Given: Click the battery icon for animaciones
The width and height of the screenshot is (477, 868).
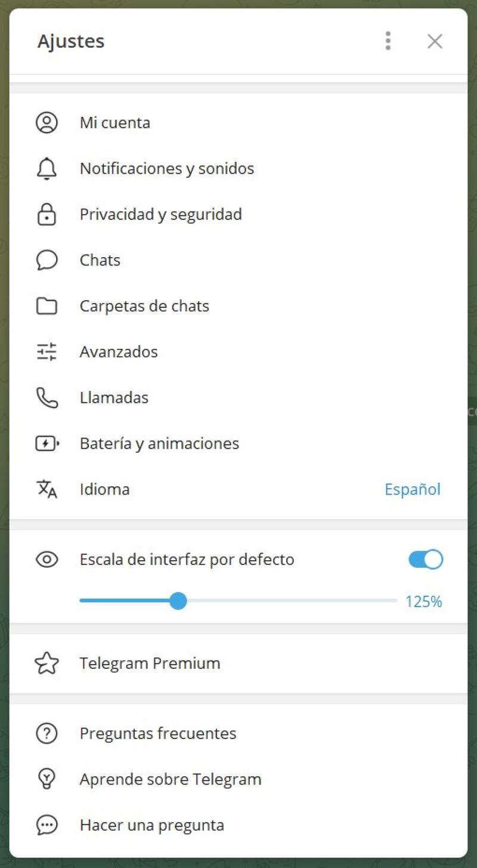Looking at the screenshot, I should [47, 443].
